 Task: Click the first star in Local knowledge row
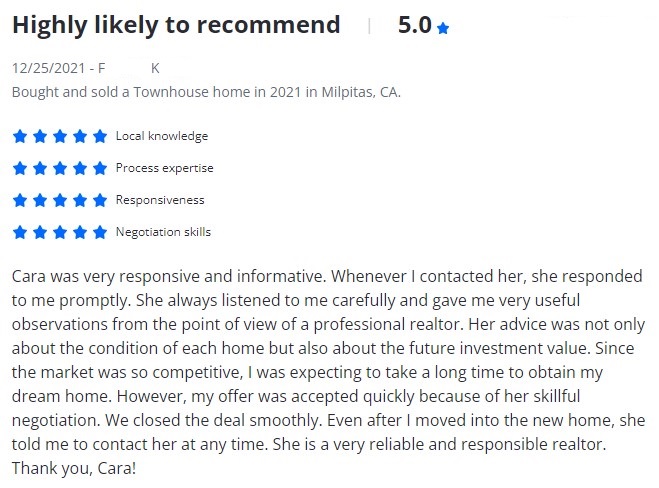20,136
